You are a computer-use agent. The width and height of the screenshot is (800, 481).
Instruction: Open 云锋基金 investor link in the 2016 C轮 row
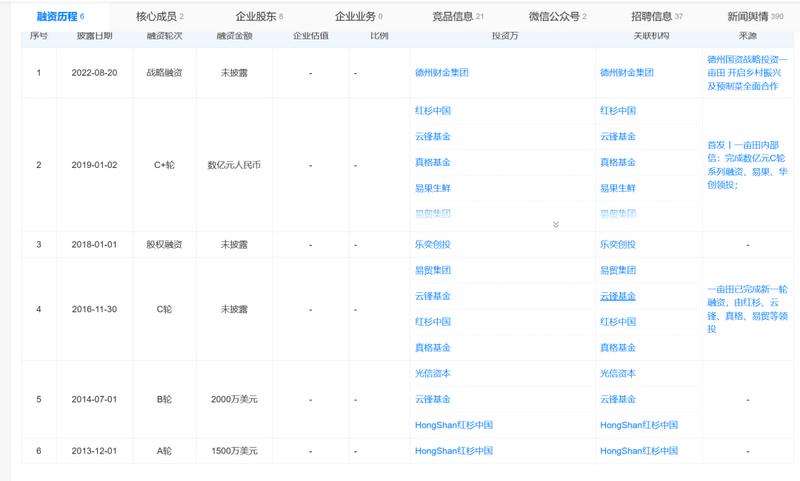pyautogui.click(x=433, y=296)
